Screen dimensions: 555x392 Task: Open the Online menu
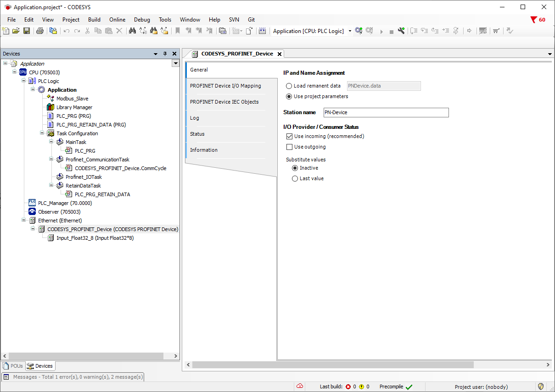[x=117, y=20]
